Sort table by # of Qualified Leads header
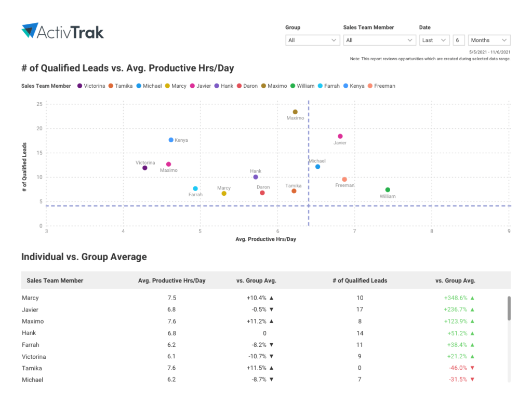Image resolution: width=532 pixels, height=404 pixels. (x=360, y=280)
